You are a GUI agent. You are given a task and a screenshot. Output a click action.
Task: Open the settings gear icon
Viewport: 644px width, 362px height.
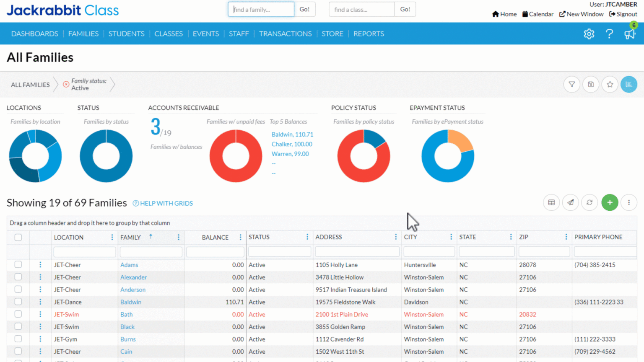click(x=589, y=34)
